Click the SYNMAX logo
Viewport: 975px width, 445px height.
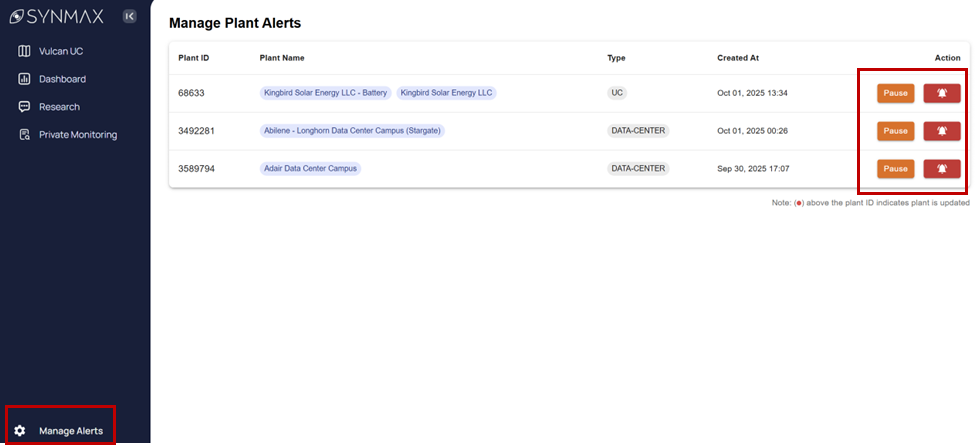click(58, 16)
